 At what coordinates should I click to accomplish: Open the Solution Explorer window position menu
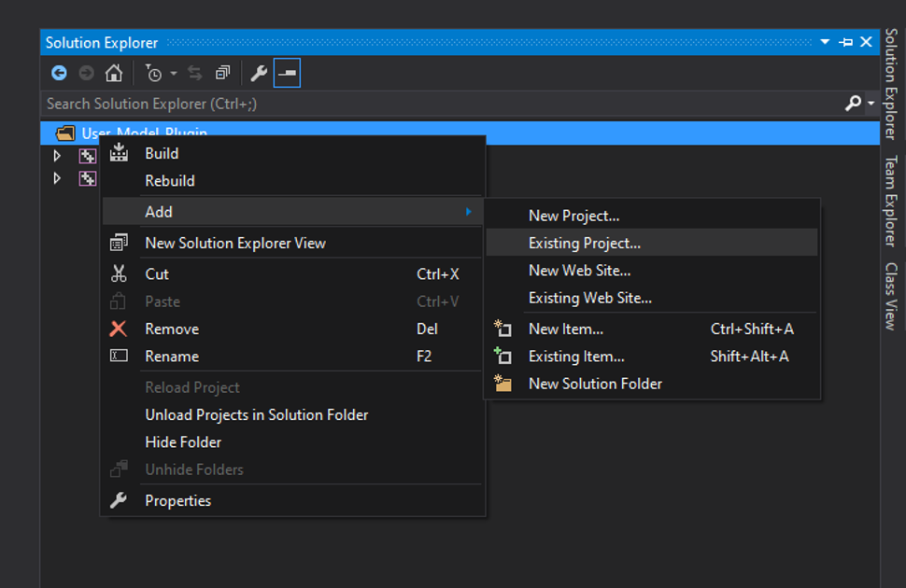click(x=825, y=42)
